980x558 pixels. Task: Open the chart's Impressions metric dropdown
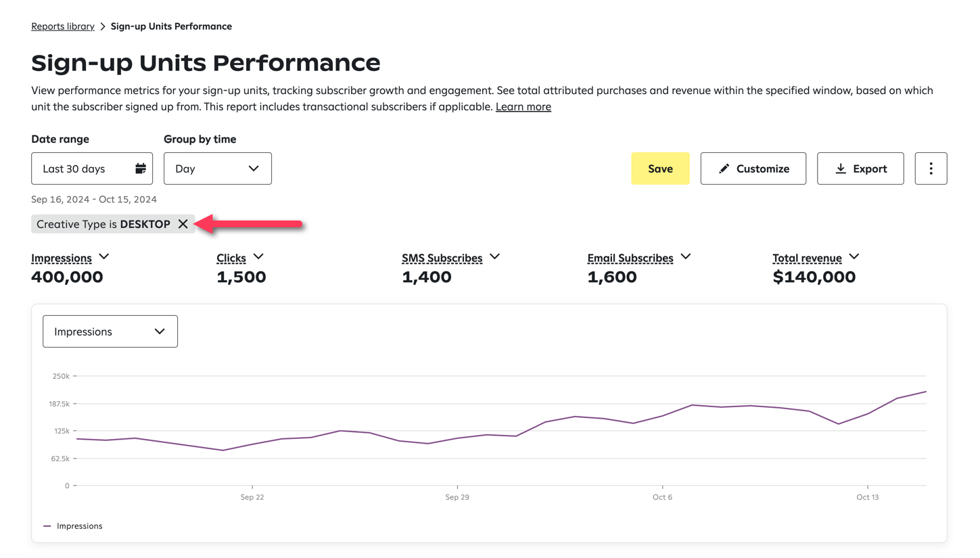coord(110,331)
